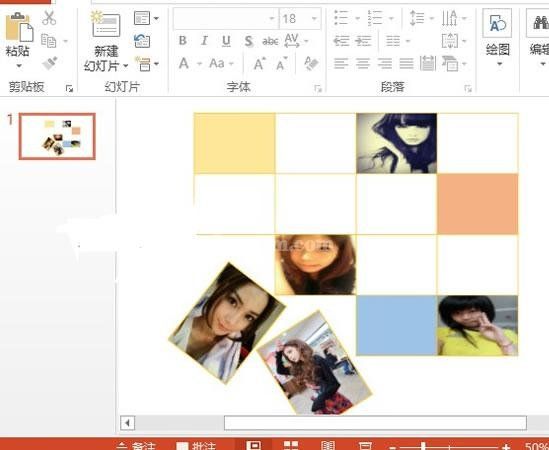Switch to Normal view
Screen dimensions: 549x450
pos(254,445)
